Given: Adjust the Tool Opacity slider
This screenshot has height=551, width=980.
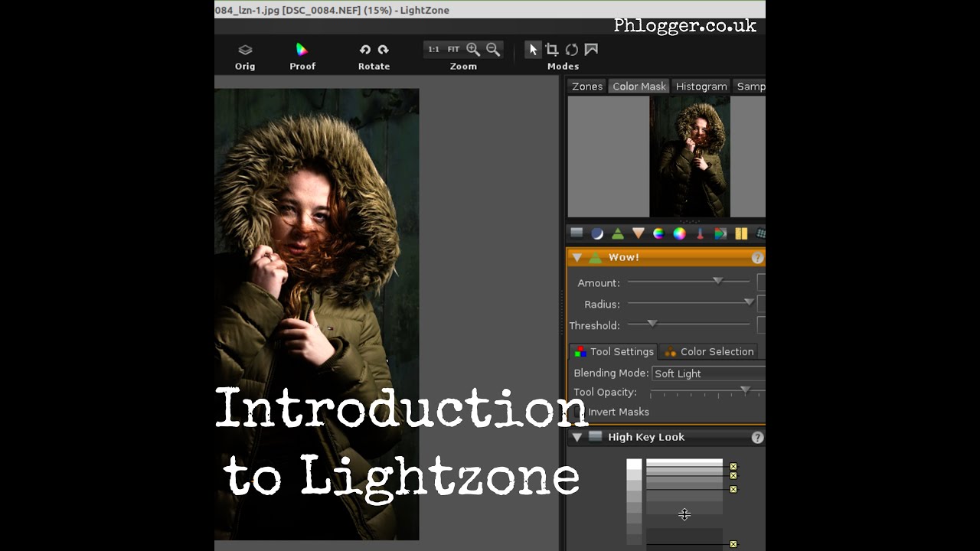Looking at the screenshot, I should coord(707,392).
